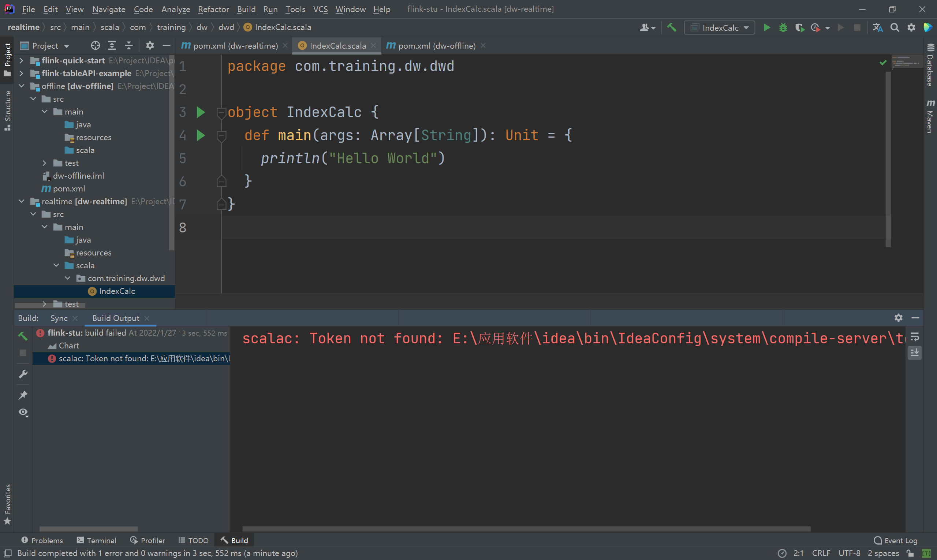Rebuild using the Build panel hammer icon
Viewport: 937px width, 560px height.
click(x=23, y=336)
